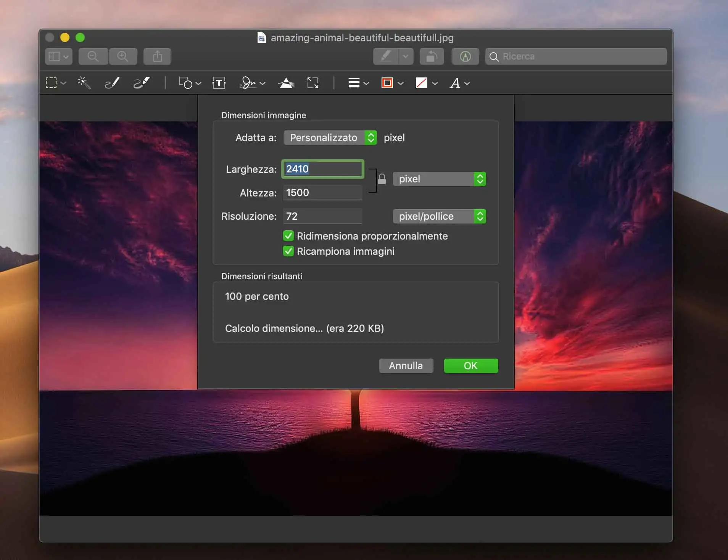Select the Draw tool
This screenshot has height=560, width=728.
point(142,83)
